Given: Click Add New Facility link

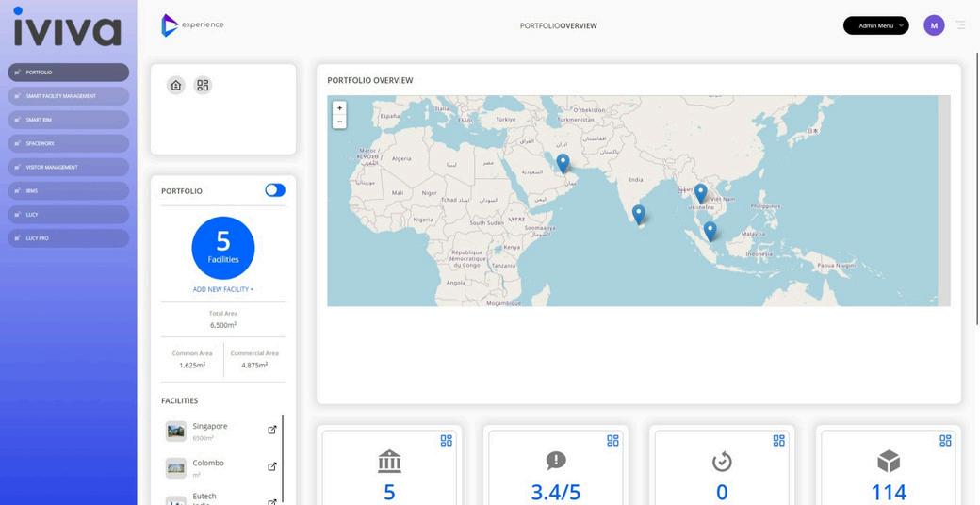Looking at the screenshot, I should (x=223, y=289).
